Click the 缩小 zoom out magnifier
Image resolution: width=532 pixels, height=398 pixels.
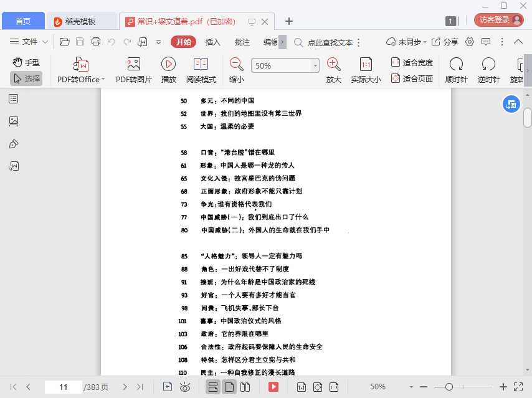pos(237,70)
